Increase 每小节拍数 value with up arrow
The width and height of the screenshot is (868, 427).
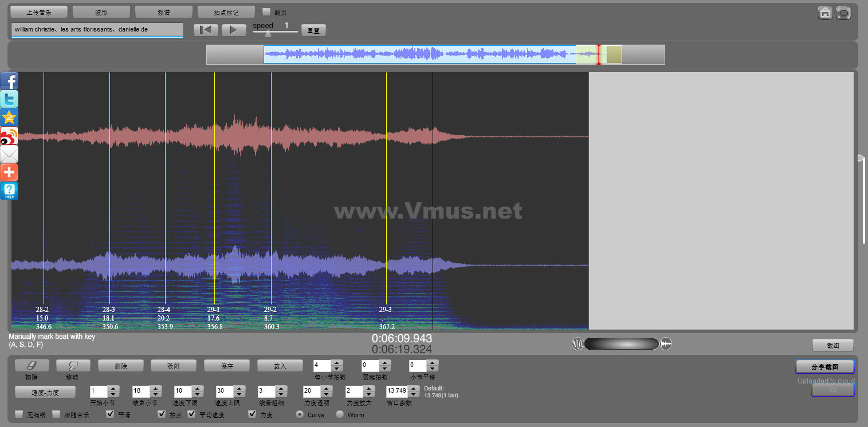pos(337,362)
